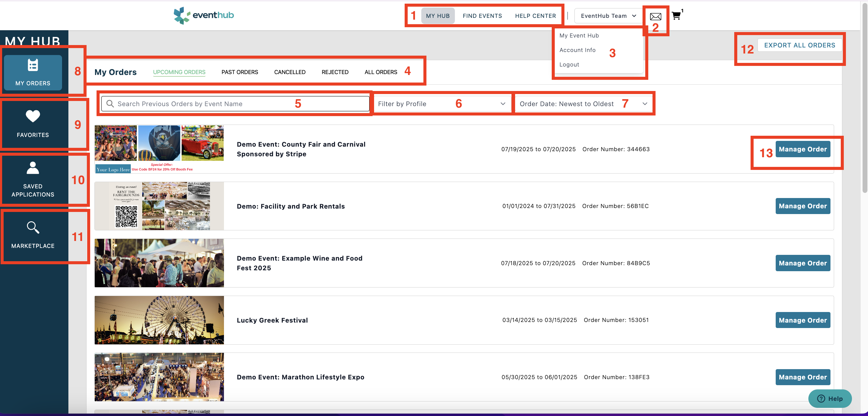Image resolution: width=868 pixels, height=416 pixels.
Task: Go to FIND EVENTS in top navigation
Action: [482, 16]
